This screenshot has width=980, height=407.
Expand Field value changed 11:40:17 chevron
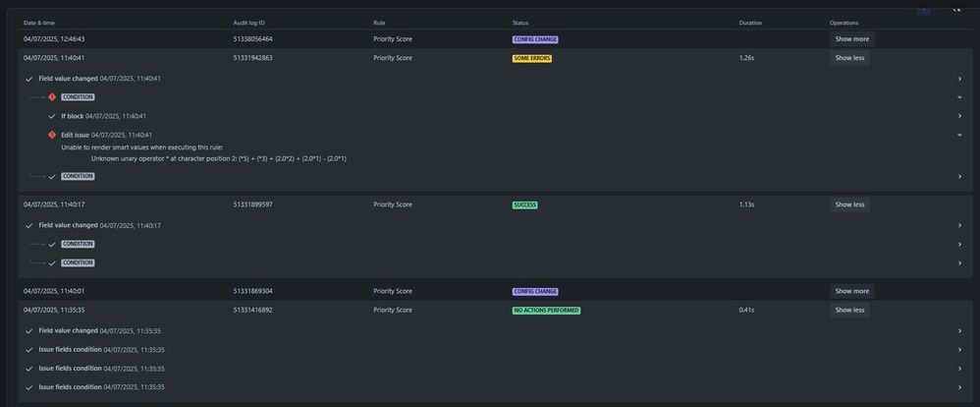[x=959, y=225]
